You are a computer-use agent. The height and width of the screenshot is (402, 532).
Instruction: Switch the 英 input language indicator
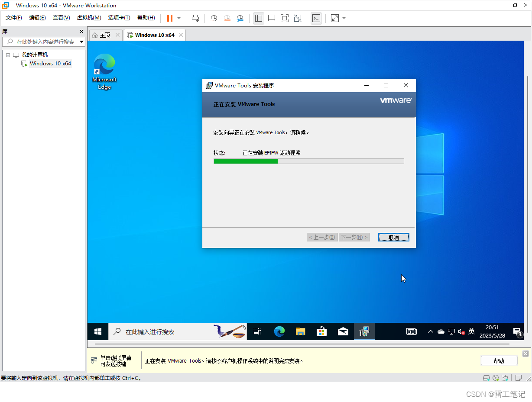pos(472,331)
